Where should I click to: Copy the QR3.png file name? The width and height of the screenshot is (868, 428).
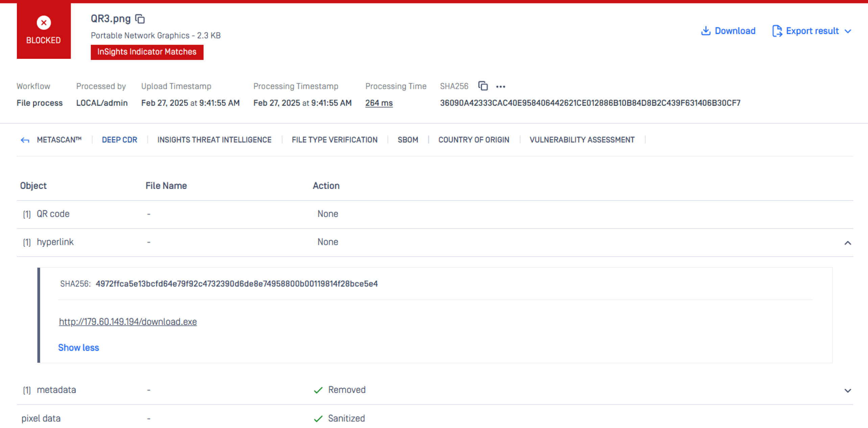(140, 19)
